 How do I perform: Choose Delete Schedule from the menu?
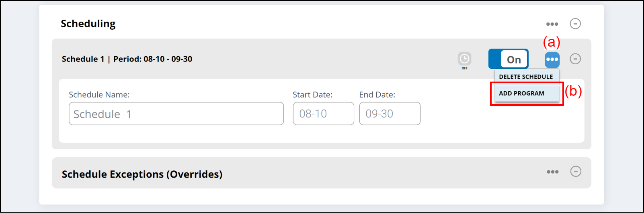(x=526, y=77)
